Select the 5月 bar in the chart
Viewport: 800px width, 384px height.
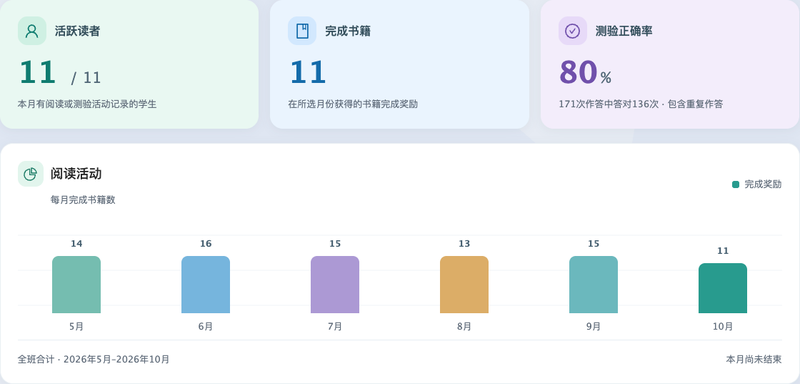[77, 285]
